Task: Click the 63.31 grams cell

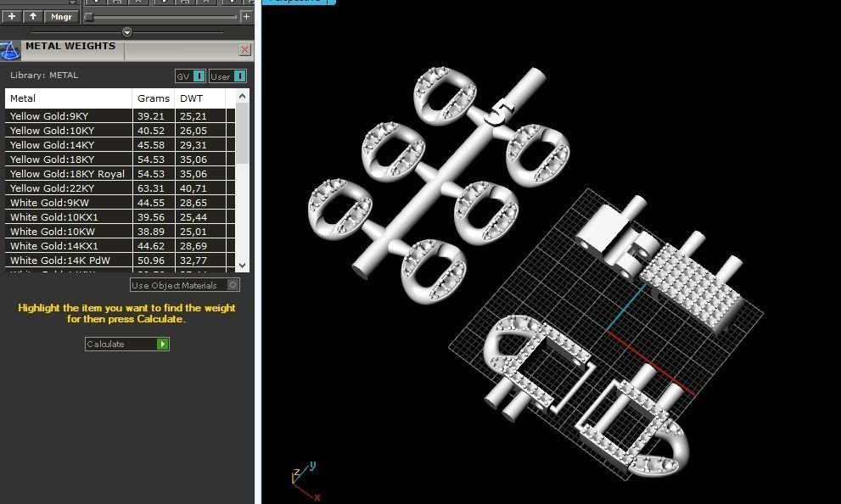Action: click(154, 188)
